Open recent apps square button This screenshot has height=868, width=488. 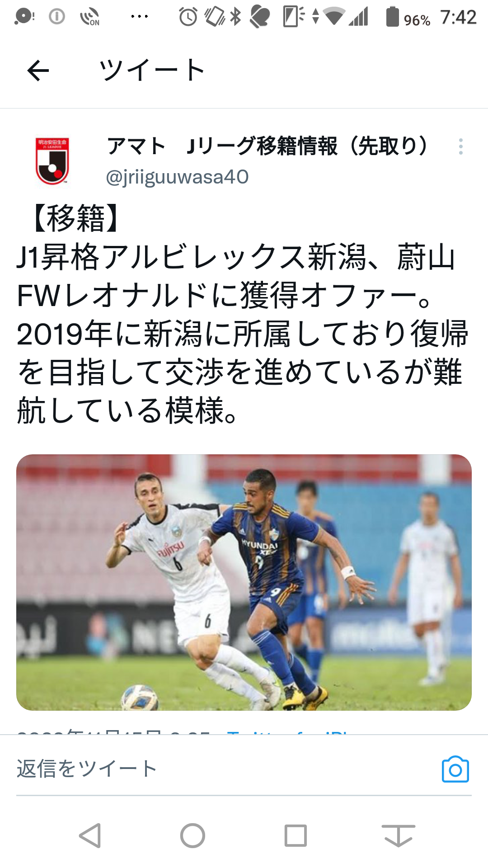coord(296,835)
